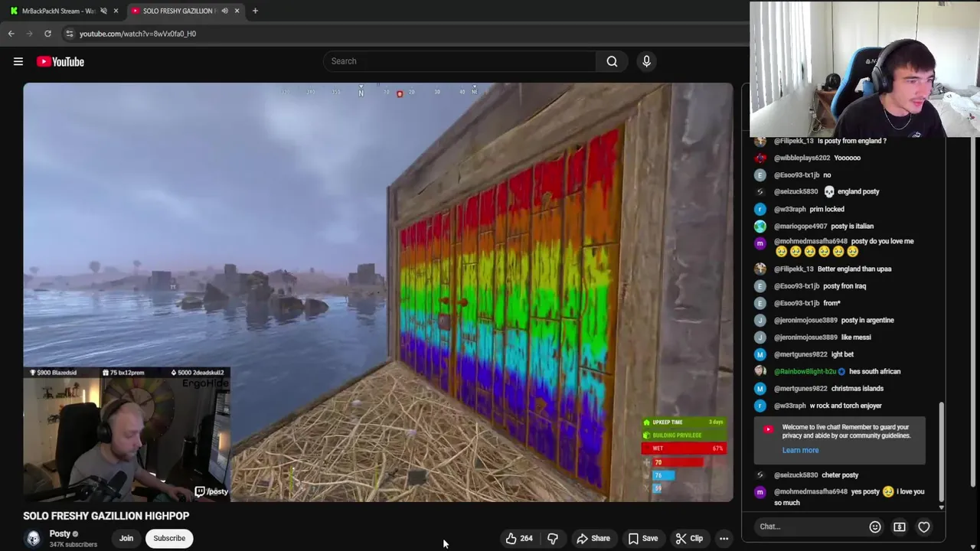980x551 pixels.
Task: Click the youtube.com URL in the address bar
Action: [138, 34]
